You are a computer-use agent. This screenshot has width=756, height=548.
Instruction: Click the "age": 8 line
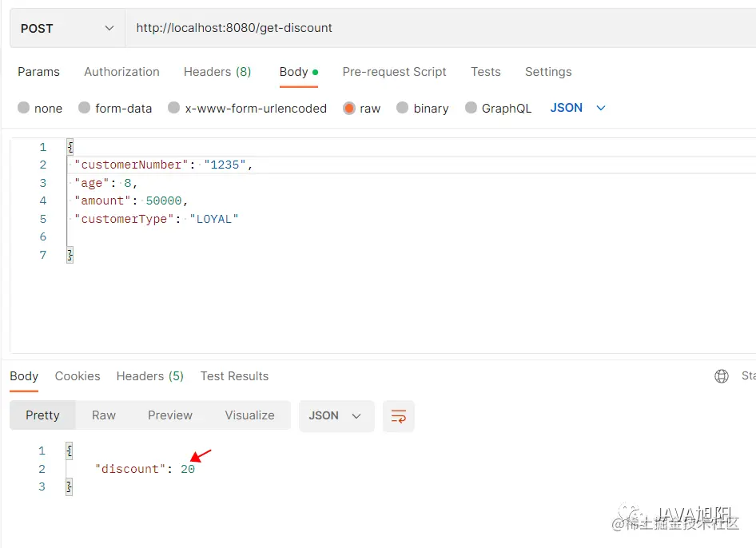point(106,183)
